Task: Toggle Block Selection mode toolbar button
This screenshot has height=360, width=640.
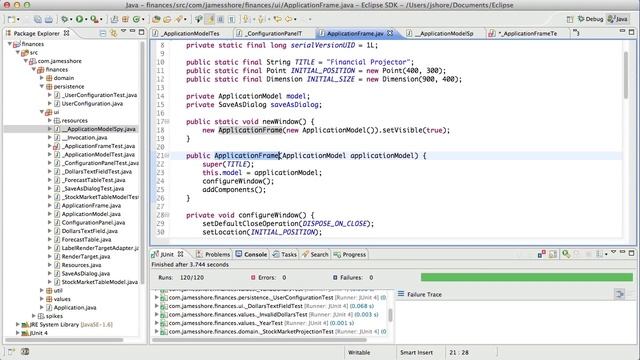Action: pyautogui.click(x=220, y=19)
